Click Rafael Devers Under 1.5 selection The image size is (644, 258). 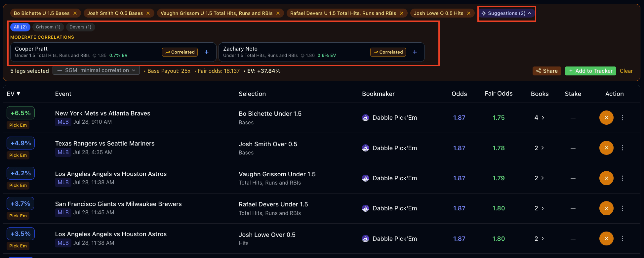click(x=273, y=204)
